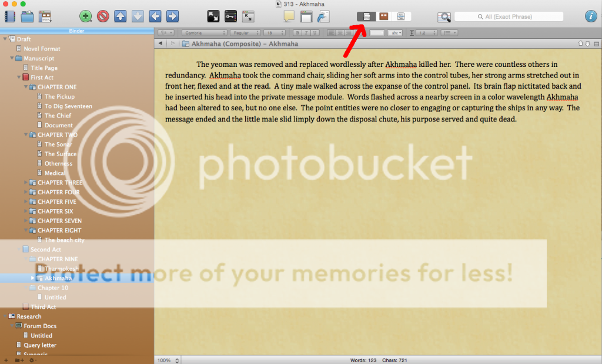Click the green Add item button
Viewport: 602px width, 364px height.
pos(86,16)
